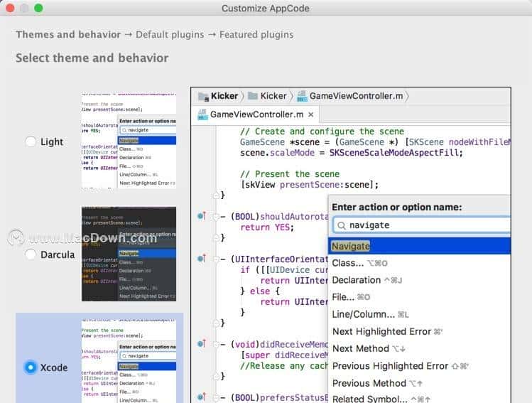Select the Xcode theme radio button
The width and height of the screenshot is (532, 403).
(x=31, y=367)
